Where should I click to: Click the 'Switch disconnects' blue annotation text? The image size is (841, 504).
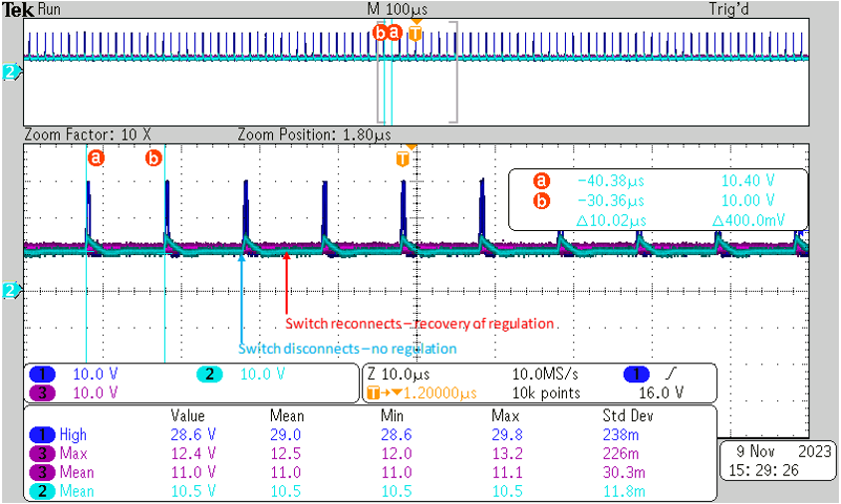point(347,349)
